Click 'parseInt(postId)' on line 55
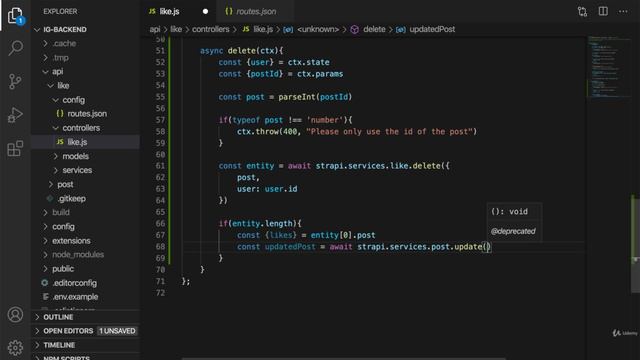This screenshot has height=360, width=640. (315, 97)
